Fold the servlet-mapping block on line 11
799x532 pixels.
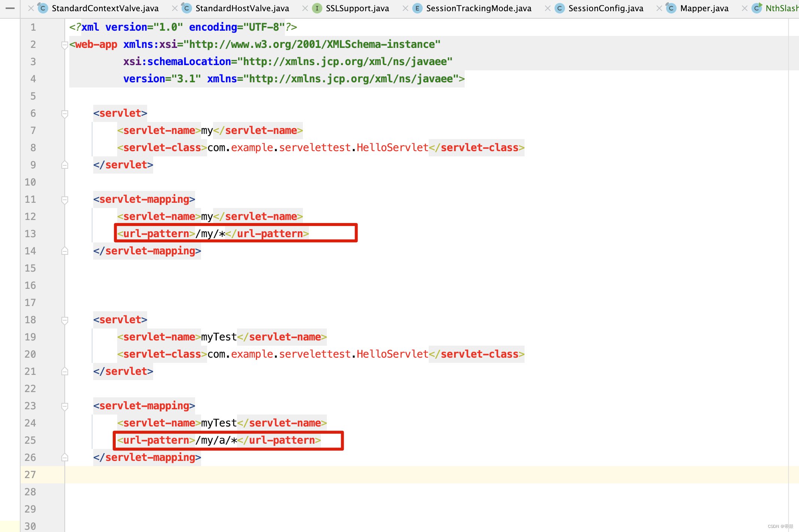coord(64,200)
